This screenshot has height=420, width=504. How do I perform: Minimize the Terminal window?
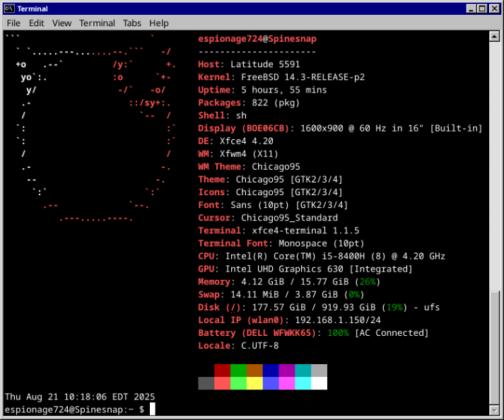[470, 8]
